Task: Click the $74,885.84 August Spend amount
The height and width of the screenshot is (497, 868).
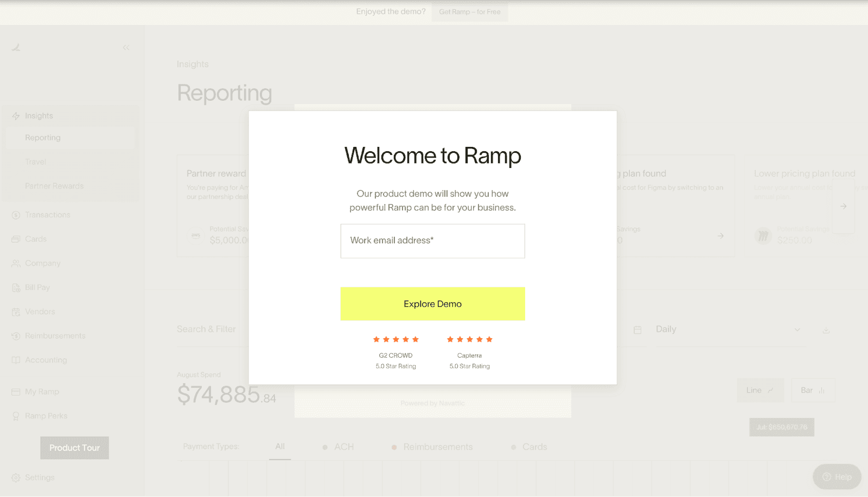Action: click(226, 395)
